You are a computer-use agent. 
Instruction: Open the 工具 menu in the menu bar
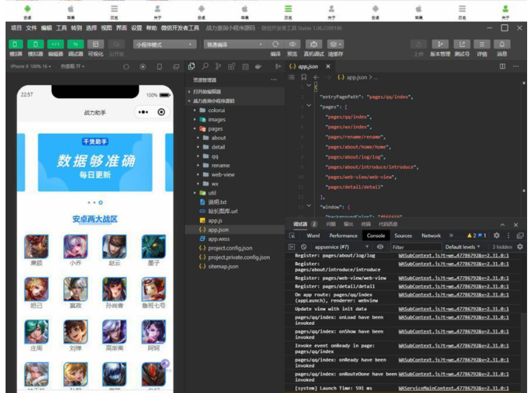tap(61, 28)
